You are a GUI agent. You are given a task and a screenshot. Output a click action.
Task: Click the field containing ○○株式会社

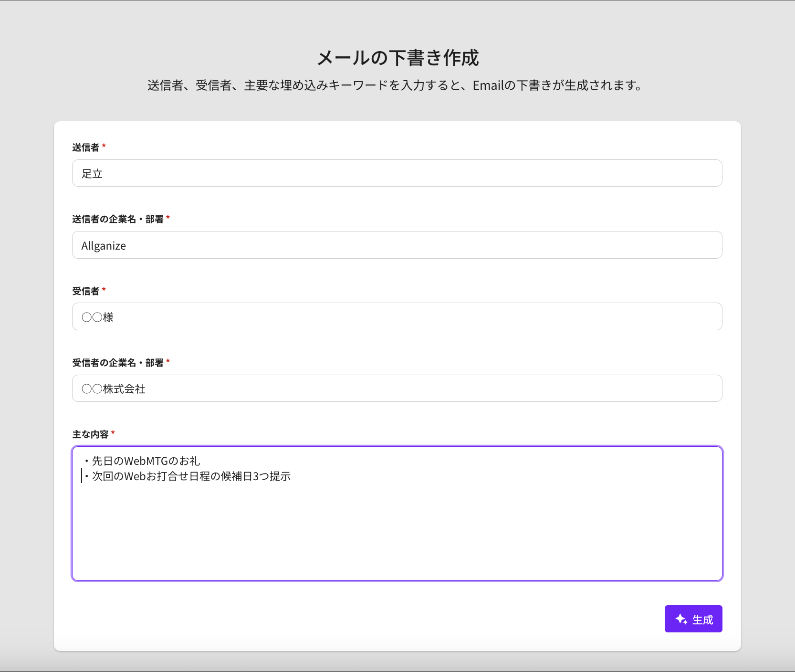tap(397, 388)
